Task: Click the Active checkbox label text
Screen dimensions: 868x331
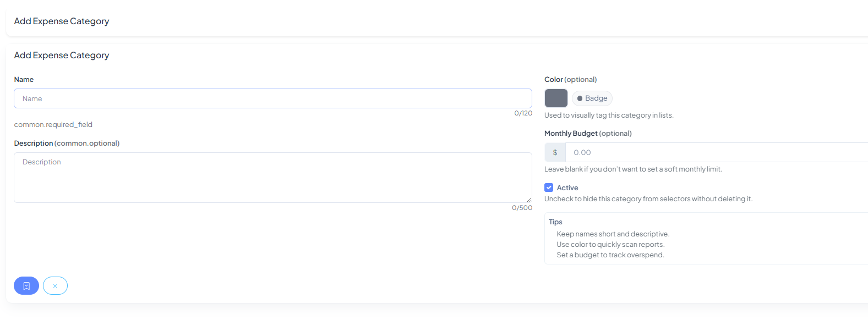Action: click(567, 188)
